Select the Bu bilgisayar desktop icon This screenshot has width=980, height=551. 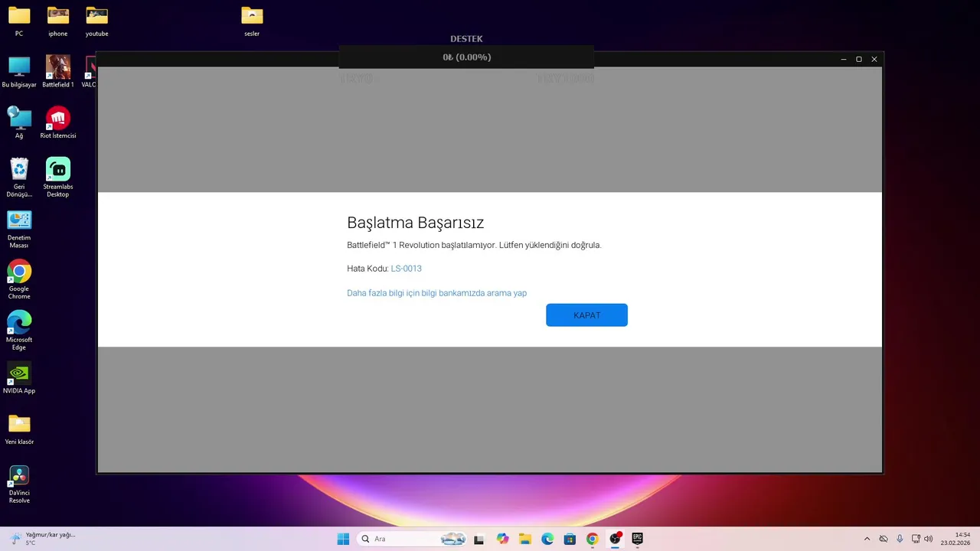click(19, 72)
